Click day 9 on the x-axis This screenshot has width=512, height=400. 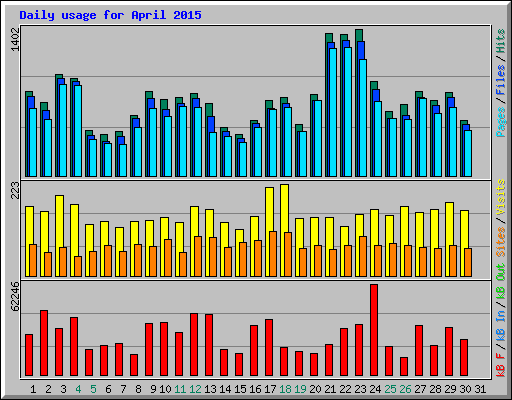pyautogui.click(x=153, y=389)
